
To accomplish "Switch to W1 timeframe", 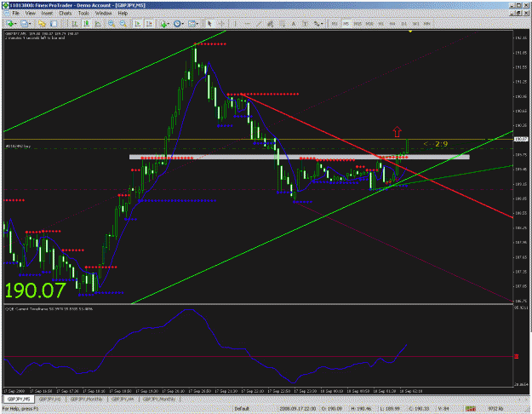I will [415, 24].
